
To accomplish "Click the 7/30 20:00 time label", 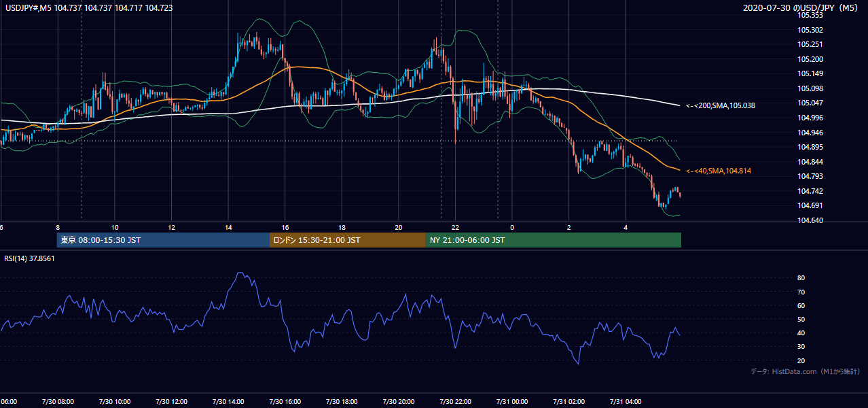I will coord(399,401).
